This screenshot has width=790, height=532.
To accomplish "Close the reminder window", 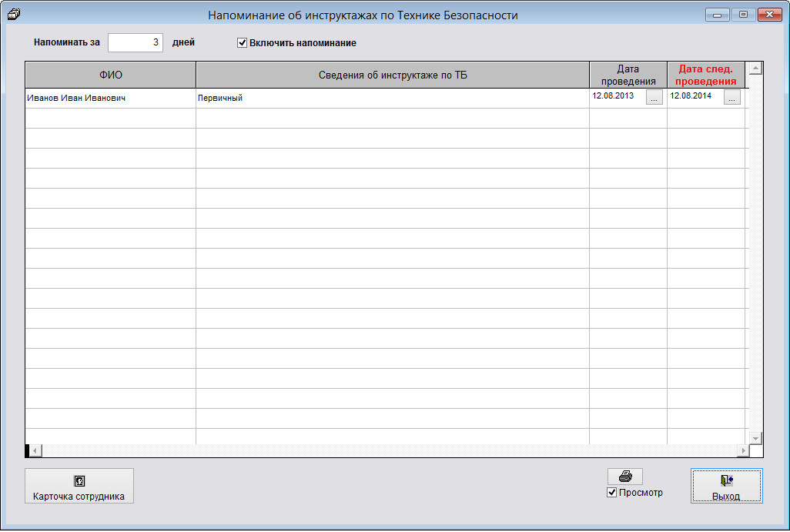I will (769, 15).
